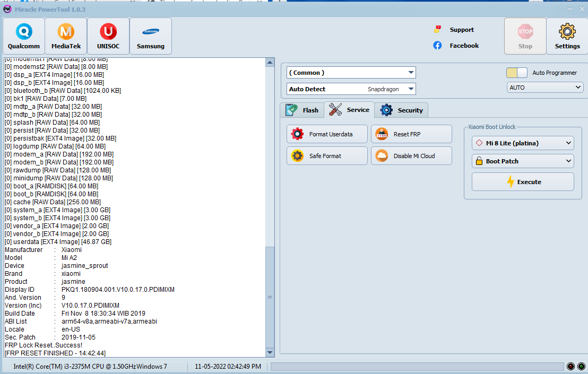Screen dimensions: 588x374
Task: Click the 'FRP Lock Reset..Success!' log line
Action: [x=44, y=345]
